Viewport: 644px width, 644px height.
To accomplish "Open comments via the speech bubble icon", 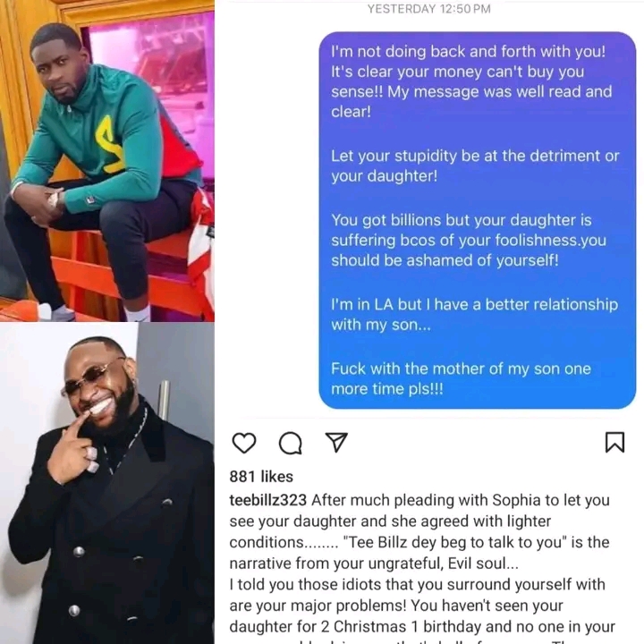I will coord(291,443).
